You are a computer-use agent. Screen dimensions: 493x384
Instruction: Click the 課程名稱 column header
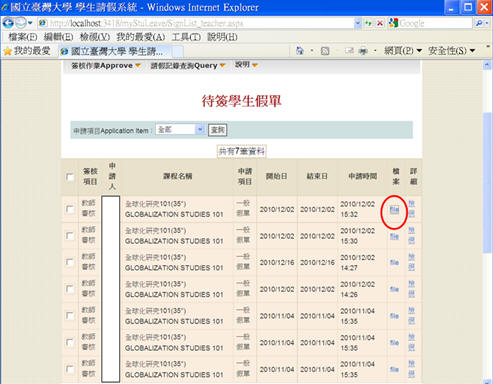(x=177, y=176)
